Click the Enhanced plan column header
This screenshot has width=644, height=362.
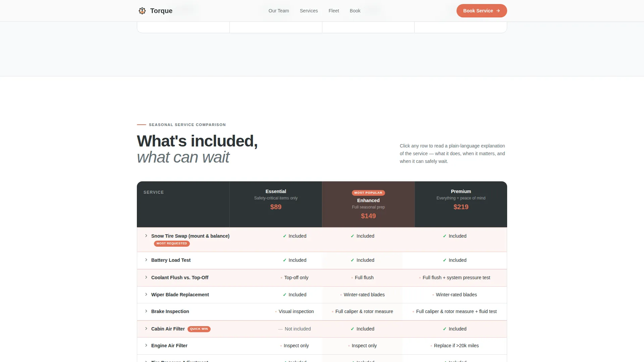[368, 204]
